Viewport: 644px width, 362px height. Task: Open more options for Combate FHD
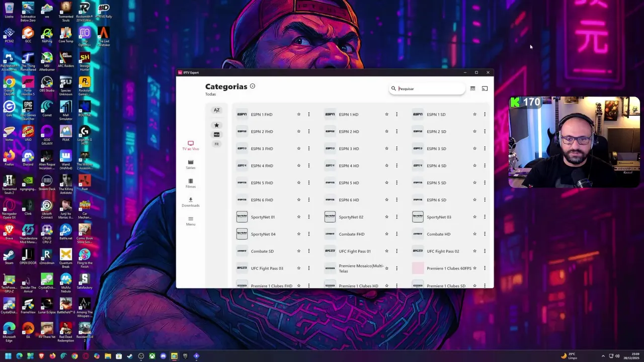[396, 234]
